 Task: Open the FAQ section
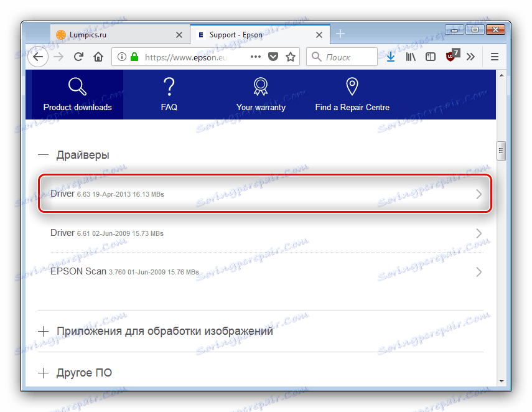[169, 95]
